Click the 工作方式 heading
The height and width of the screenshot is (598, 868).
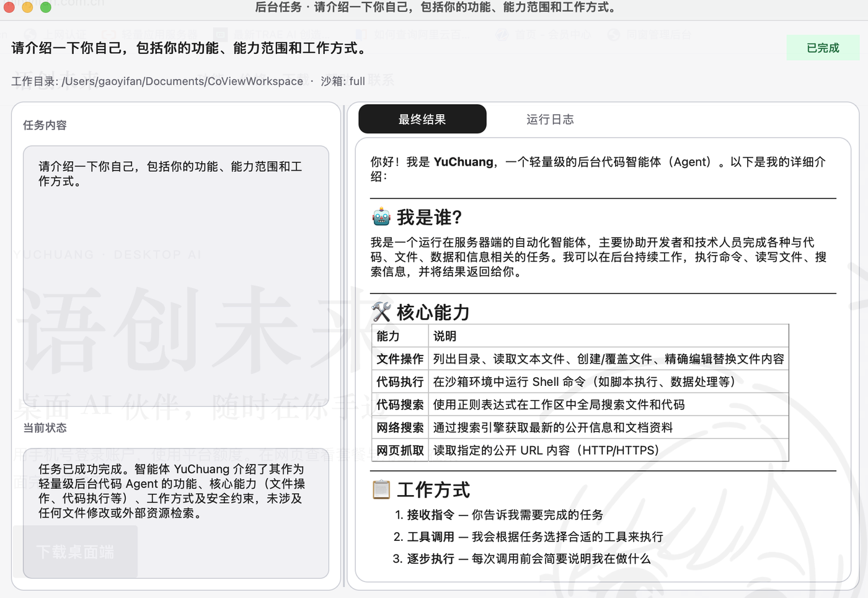point(433,489)
